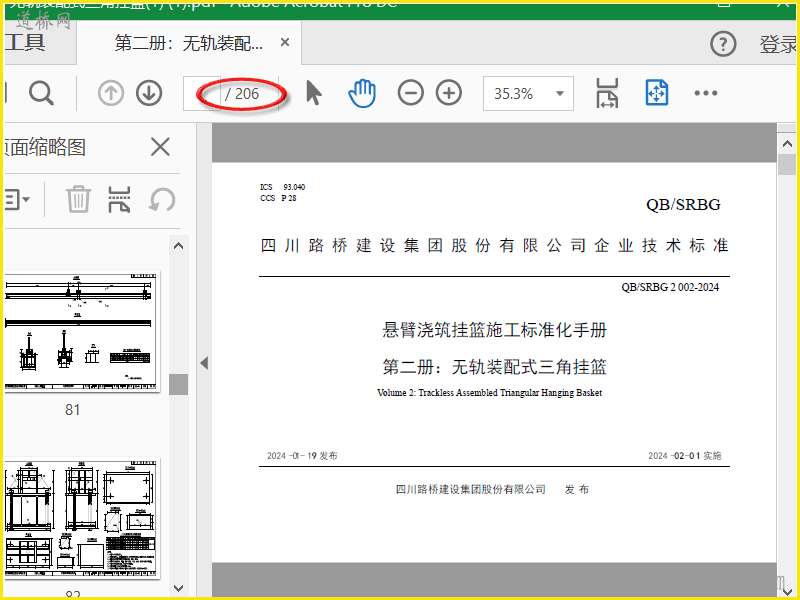
Task: Select the page 81 thumbnail
Action: tap(82, 331)
